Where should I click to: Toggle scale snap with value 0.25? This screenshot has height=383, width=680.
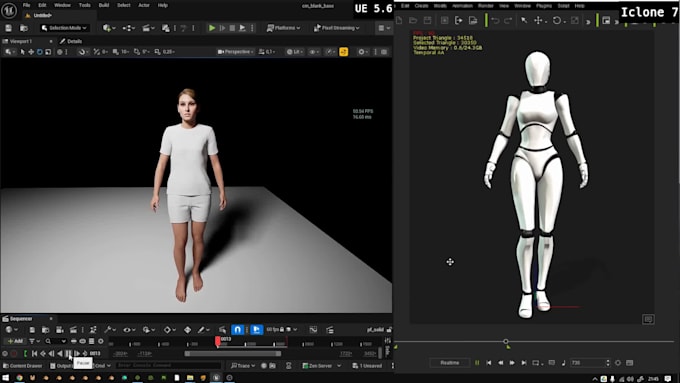tap(157, 52)
